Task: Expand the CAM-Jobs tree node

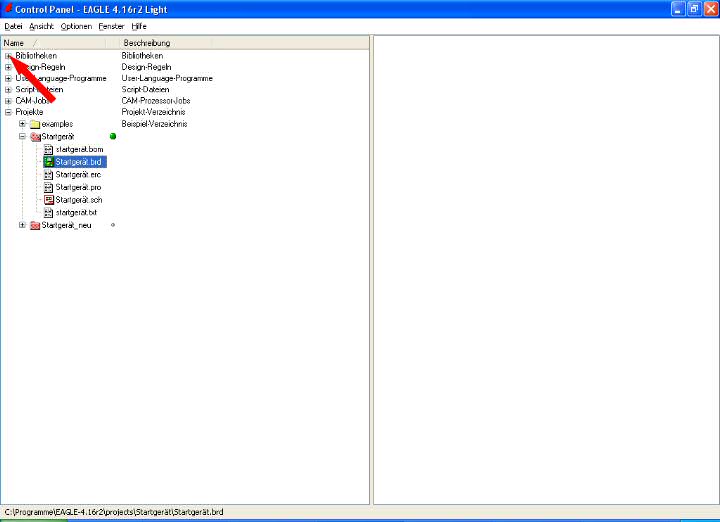Action: click(x=8, y=101)
